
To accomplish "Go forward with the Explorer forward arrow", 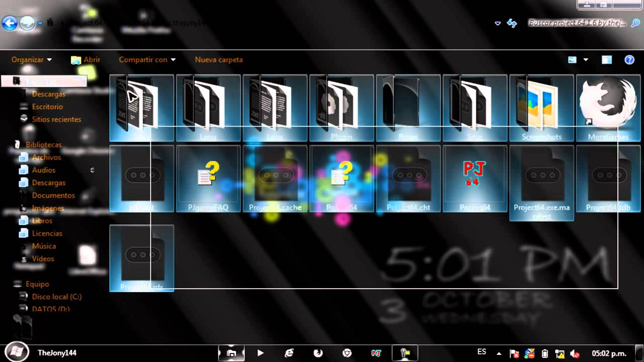I will click(x=28, y=23).
